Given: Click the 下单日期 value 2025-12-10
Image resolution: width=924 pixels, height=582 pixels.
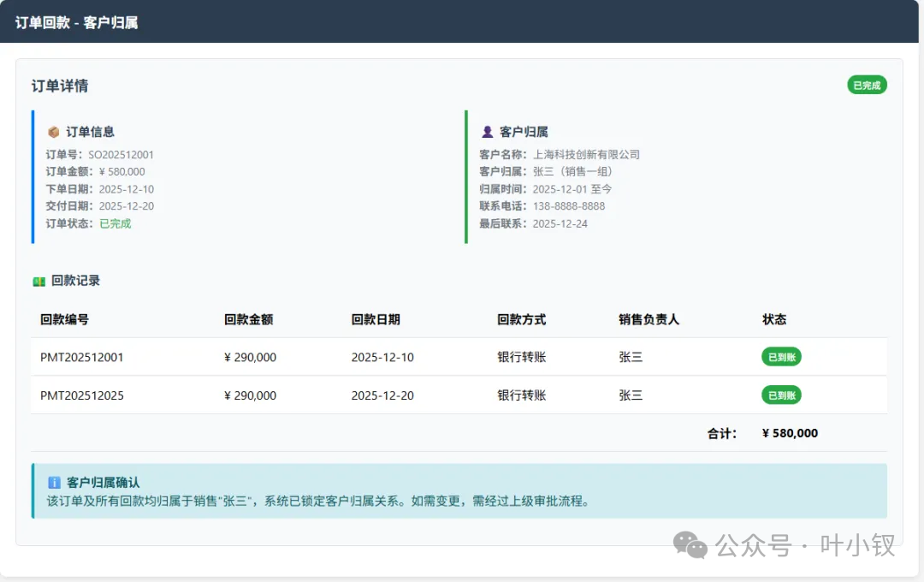Looking at the screenshot, I should pyautogui.click(x=126, y=189).
